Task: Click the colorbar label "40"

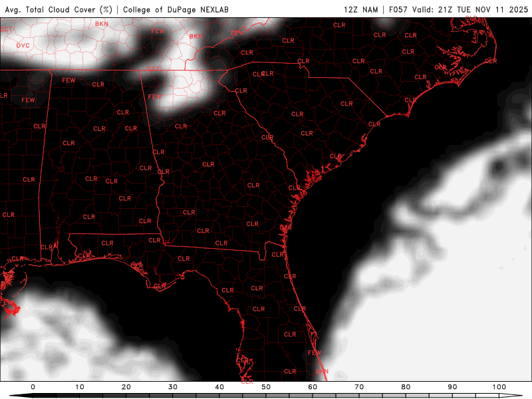Action: (x=219, y=387)
